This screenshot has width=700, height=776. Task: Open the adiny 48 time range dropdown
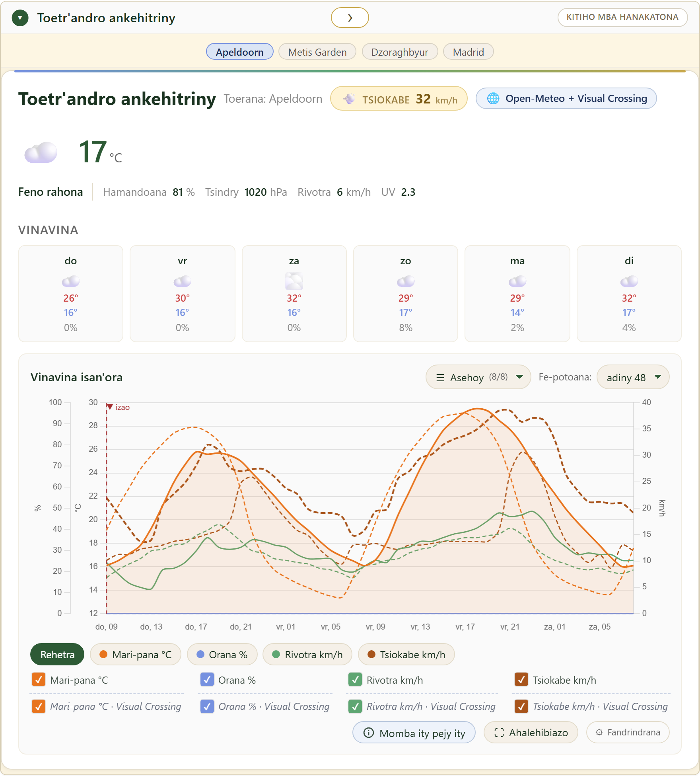(633, 377)
